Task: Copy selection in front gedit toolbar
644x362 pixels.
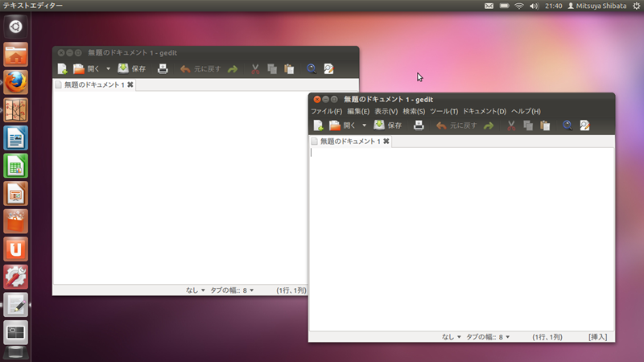Action: [x=528, y=125]
